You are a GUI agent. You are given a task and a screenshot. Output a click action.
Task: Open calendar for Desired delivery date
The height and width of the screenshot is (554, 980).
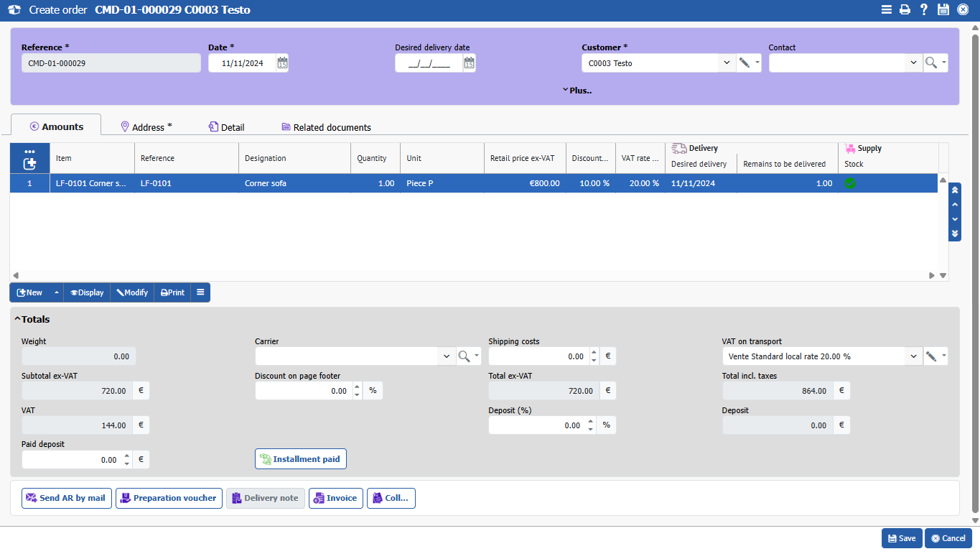pyautogui.click(x=469, y=63)
